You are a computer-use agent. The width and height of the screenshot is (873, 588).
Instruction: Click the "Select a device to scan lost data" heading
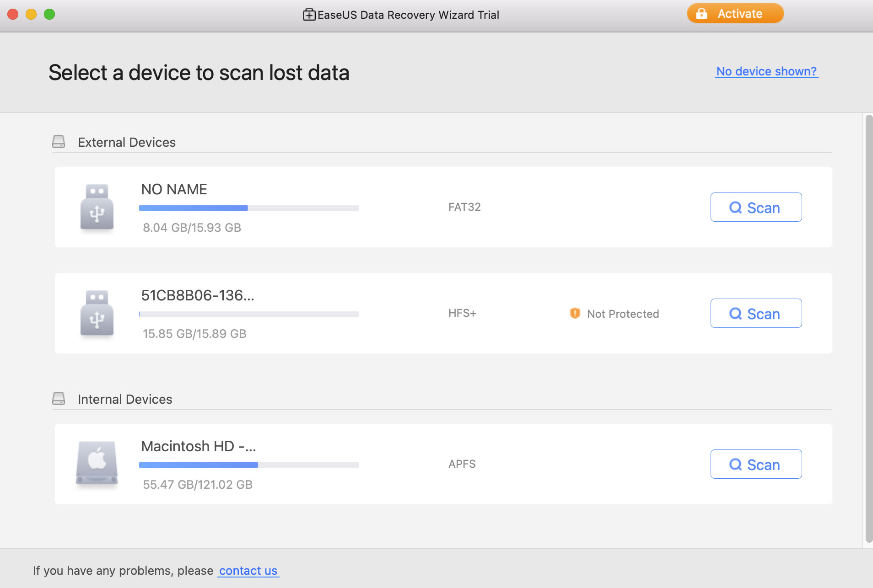pos(199,73)
